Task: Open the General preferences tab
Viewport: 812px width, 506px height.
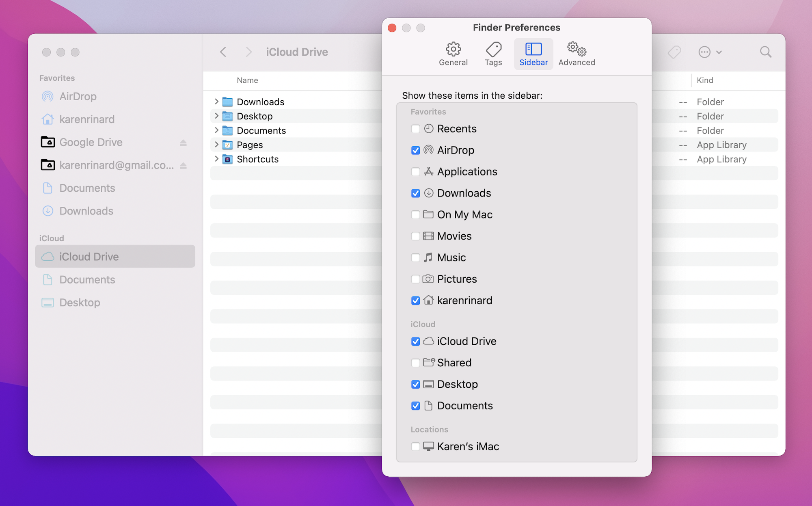Action: [x=453, y=54]
